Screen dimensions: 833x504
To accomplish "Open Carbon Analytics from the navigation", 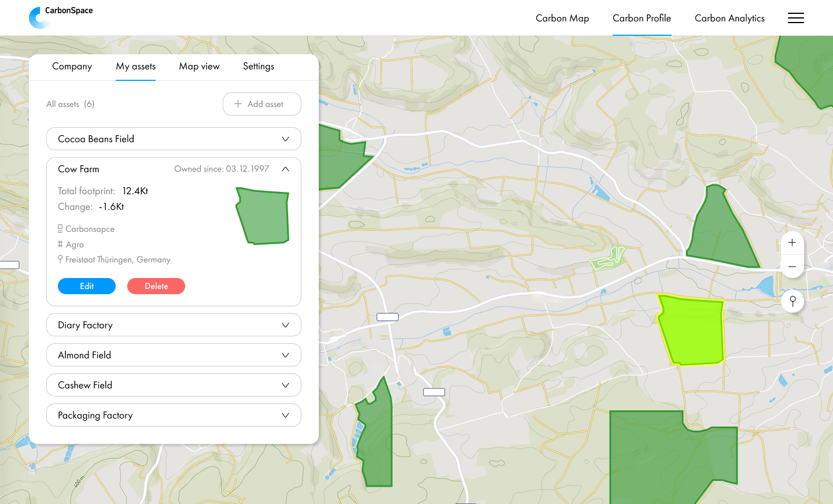I will (729, 18).
